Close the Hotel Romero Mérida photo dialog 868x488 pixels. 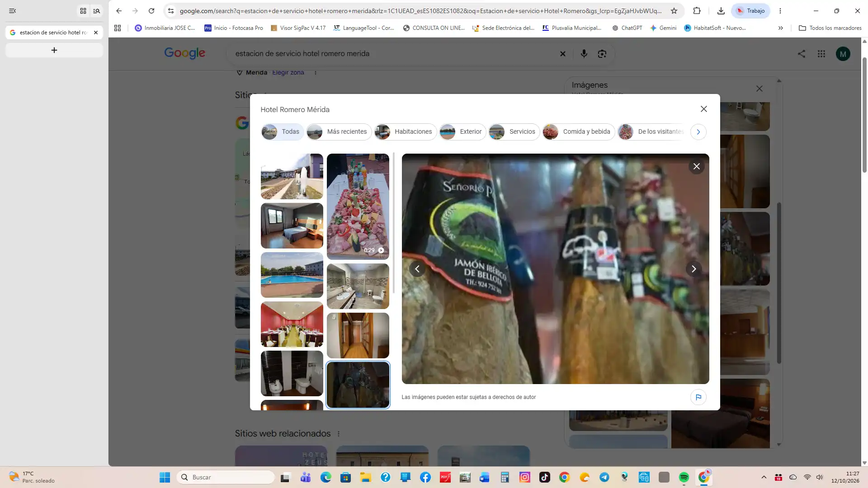(703, 109)
